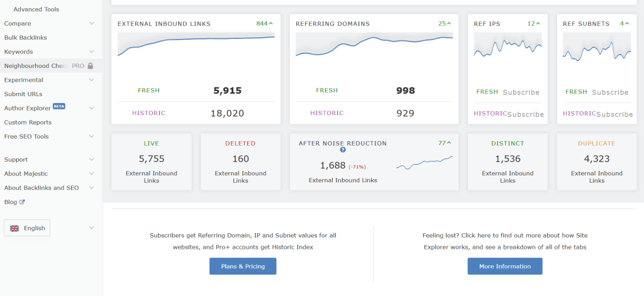Expand the Free SEO Tools section
The width and height of the screenshot is (644, 296).
point(91,136)
